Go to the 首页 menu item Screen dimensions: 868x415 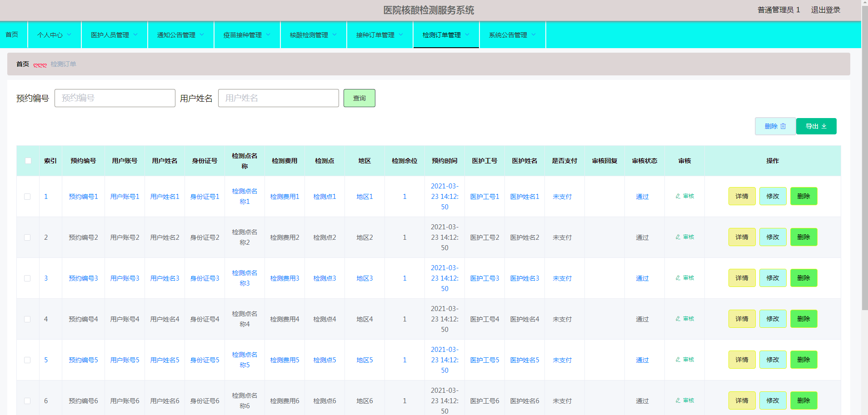tap(12, 35)
